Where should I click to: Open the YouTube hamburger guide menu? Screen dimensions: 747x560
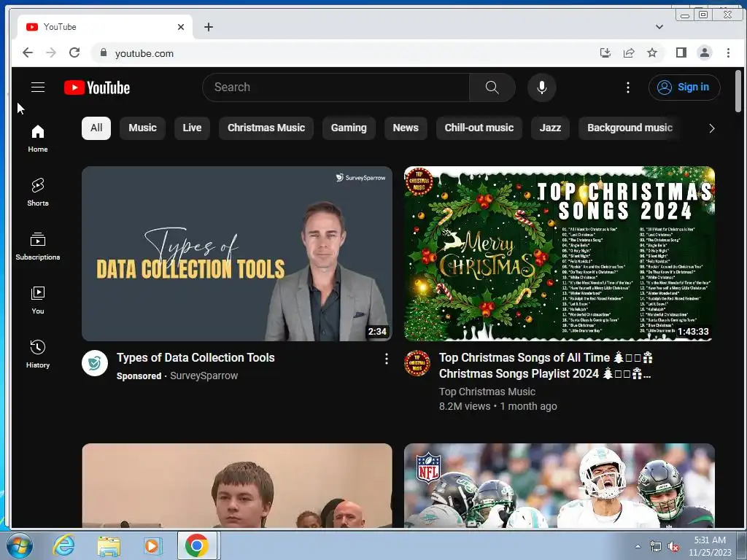[x=38, y=87]
